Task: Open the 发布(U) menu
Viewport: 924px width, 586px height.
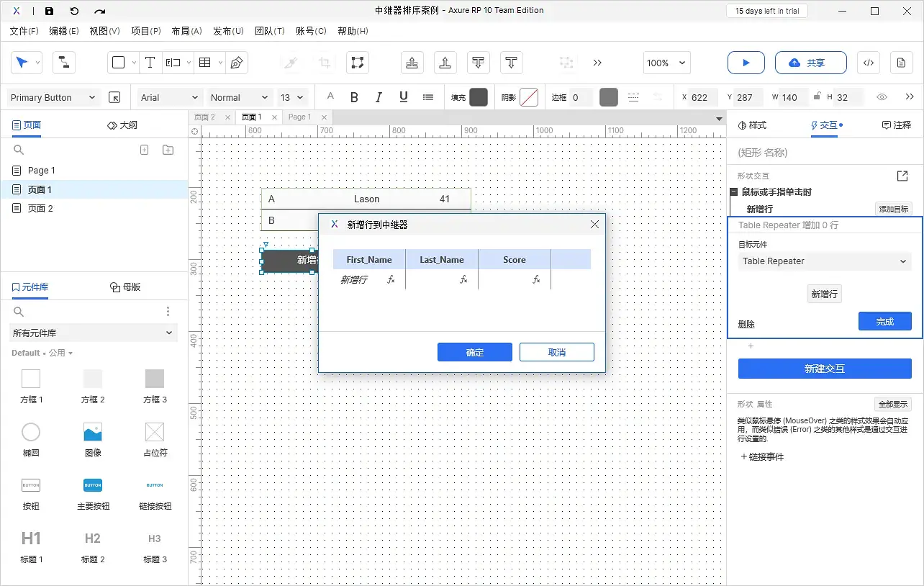Action: [x=228, y=31]
